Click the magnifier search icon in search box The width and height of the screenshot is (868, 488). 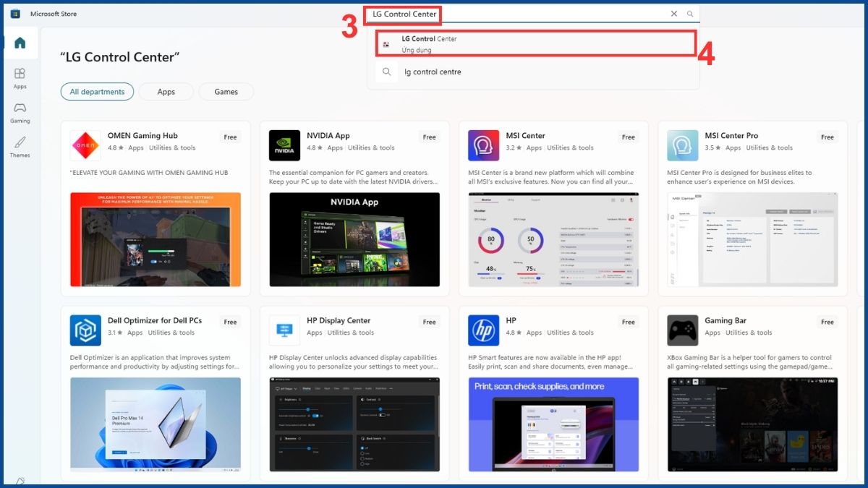[690, 14]
